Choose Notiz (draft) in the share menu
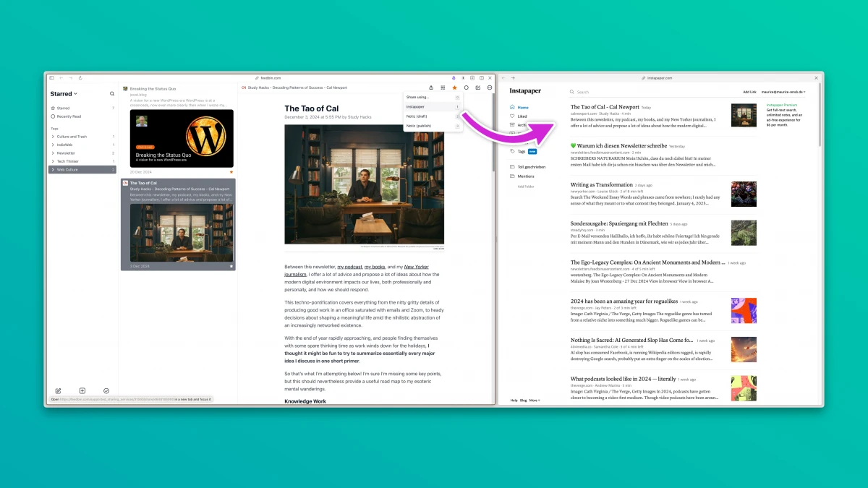Image resolution: width=868 pixels, height=488 pixels. tap(433, 116)
